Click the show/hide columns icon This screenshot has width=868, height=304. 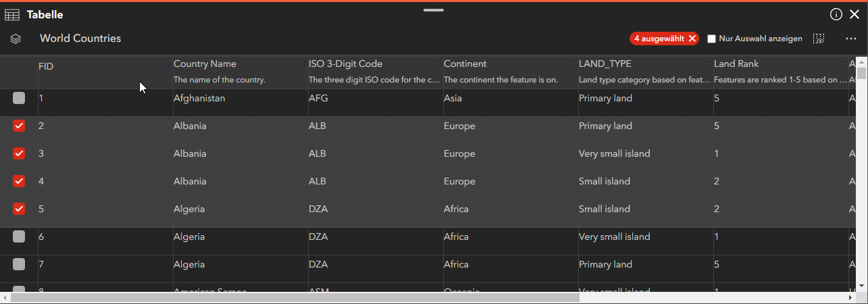819,39
